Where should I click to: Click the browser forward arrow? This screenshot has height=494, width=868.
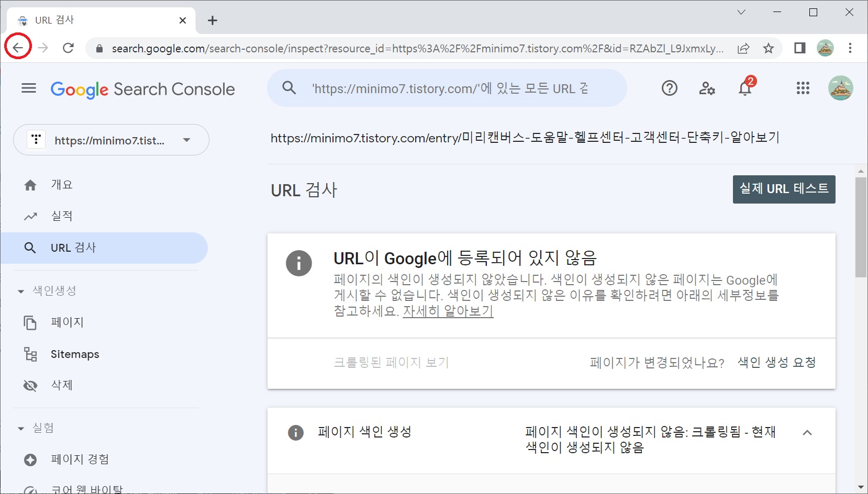tap(43, 48)
